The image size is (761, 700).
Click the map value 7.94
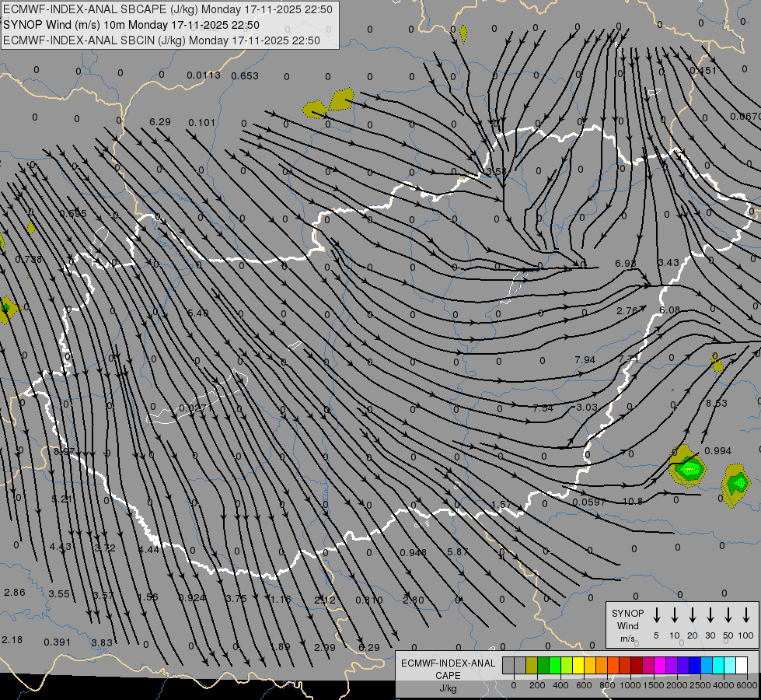tap(585, 359)
